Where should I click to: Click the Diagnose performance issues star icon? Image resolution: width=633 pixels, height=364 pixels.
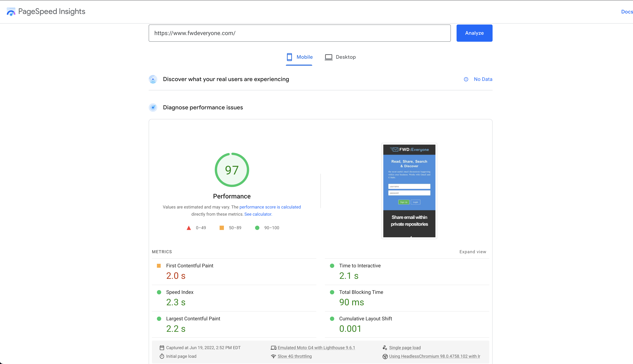(153, 107)
